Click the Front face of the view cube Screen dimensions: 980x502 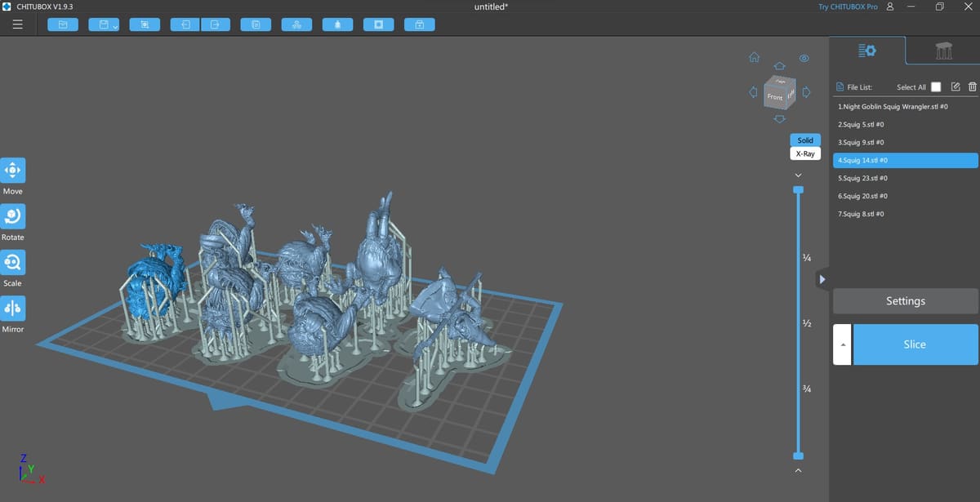(x=774, y=97)
